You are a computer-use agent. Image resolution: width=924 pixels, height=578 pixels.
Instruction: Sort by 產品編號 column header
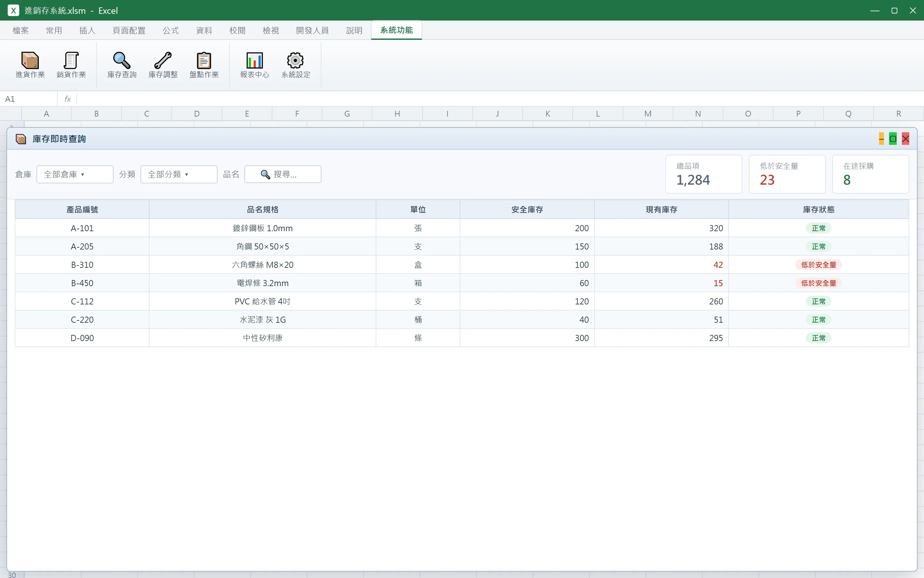[x=82, y=209]
